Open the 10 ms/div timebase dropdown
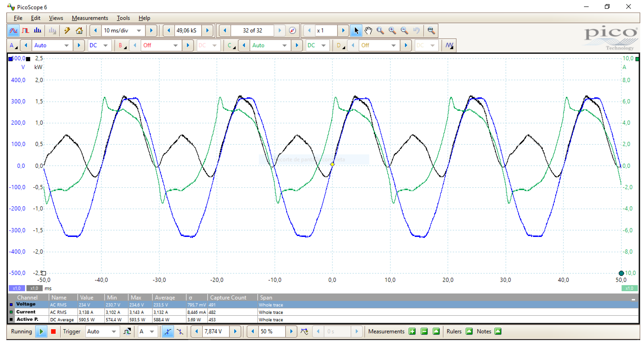The height and width of the screenshot is (345, 644). (139, 30)
